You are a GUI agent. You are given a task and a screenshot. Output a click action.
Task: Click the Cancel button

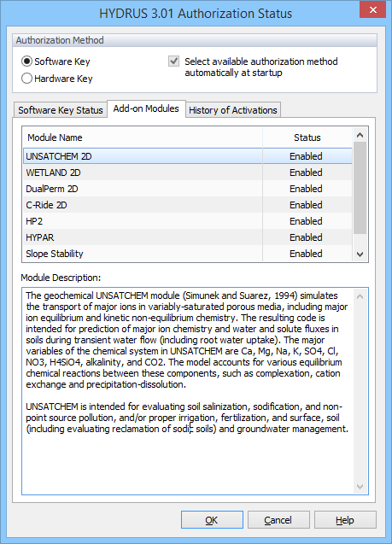point(278,520)
